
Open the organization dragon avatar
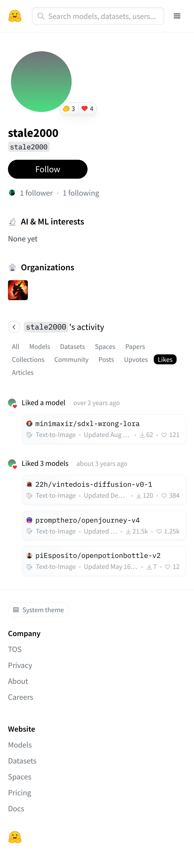click(18, 290)
